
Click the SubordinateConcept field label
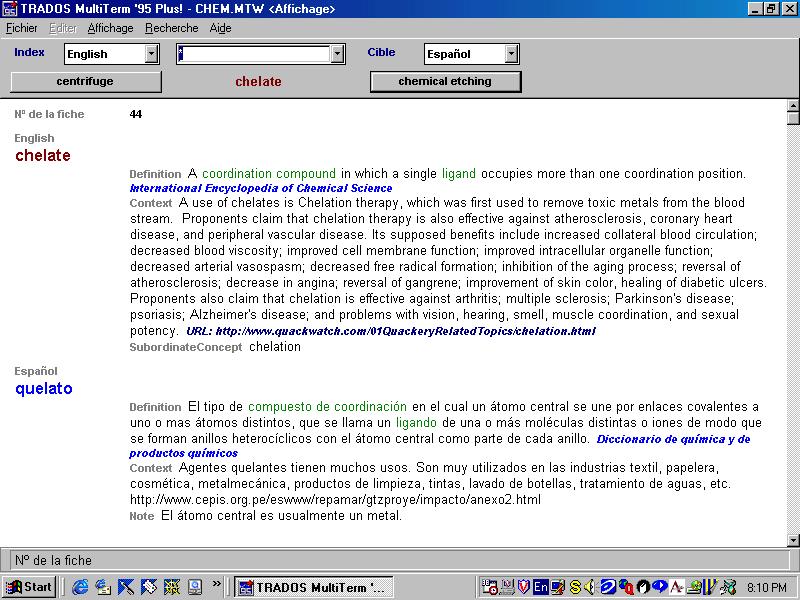[x=186, y=347]
